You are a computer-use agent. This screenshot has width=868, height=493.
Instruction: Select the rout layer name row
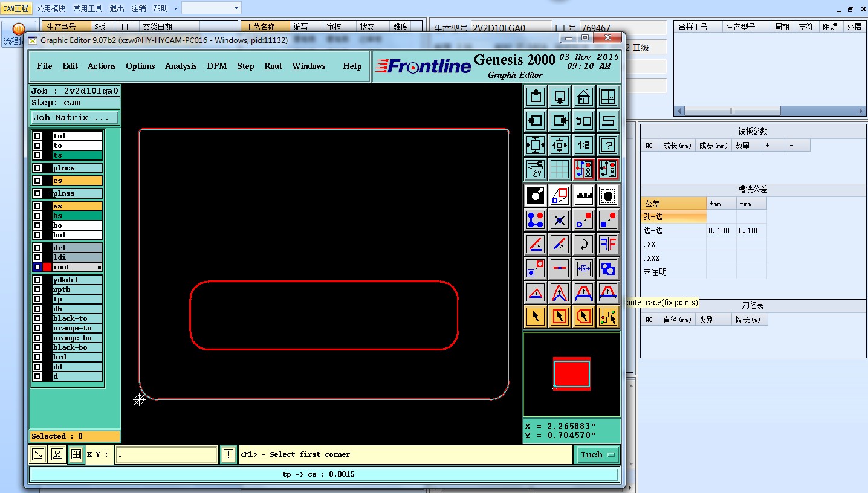tap(77, 267)
